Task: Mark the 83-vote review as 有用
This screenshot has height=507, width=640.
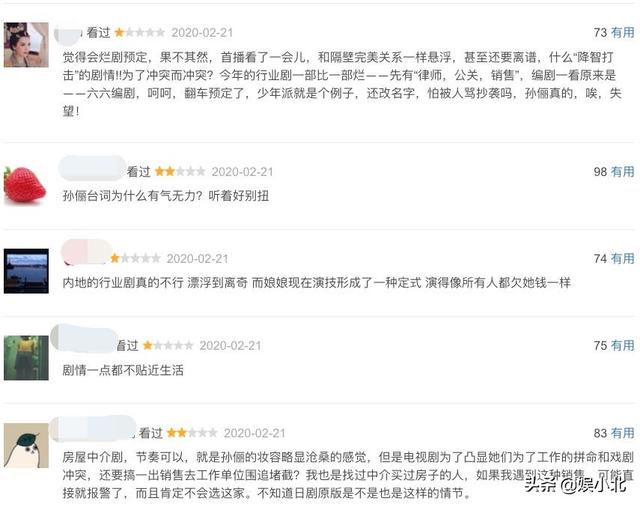Action: pos(622,433)
